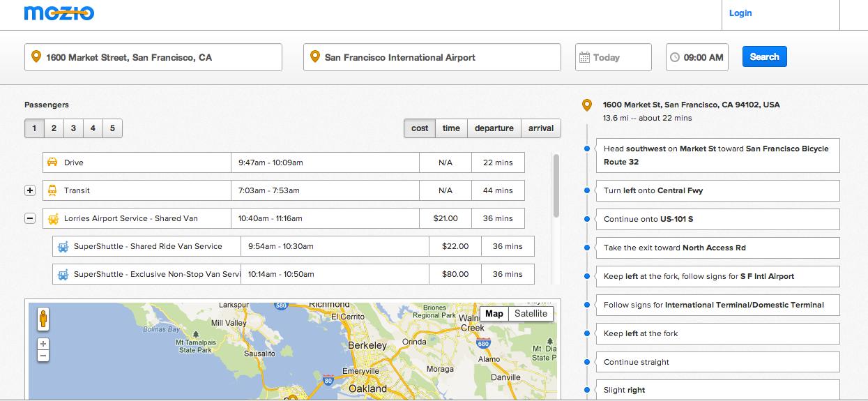Select 3 passengers

click(x=73, y=128)
